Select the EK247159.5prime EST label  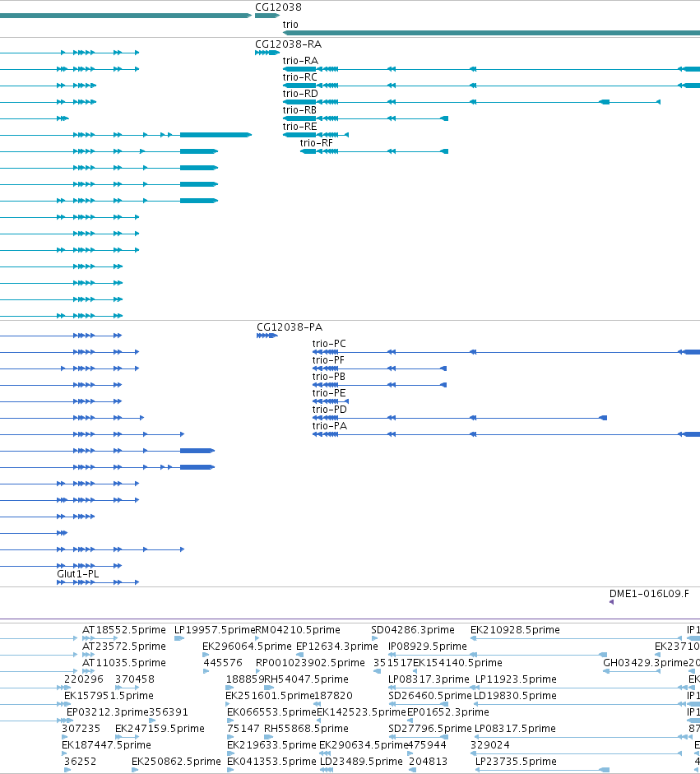(160, 729)
